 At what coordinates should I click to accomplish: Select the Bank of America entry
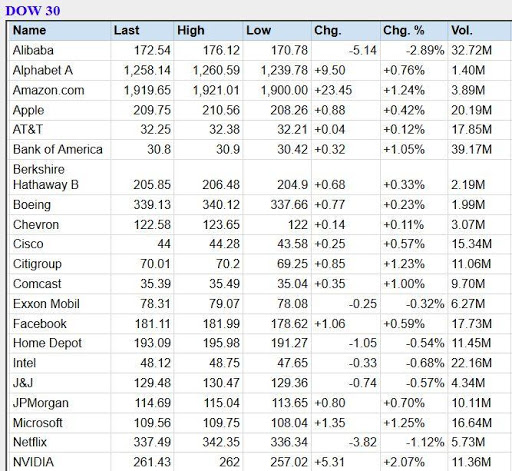(58, 149)
